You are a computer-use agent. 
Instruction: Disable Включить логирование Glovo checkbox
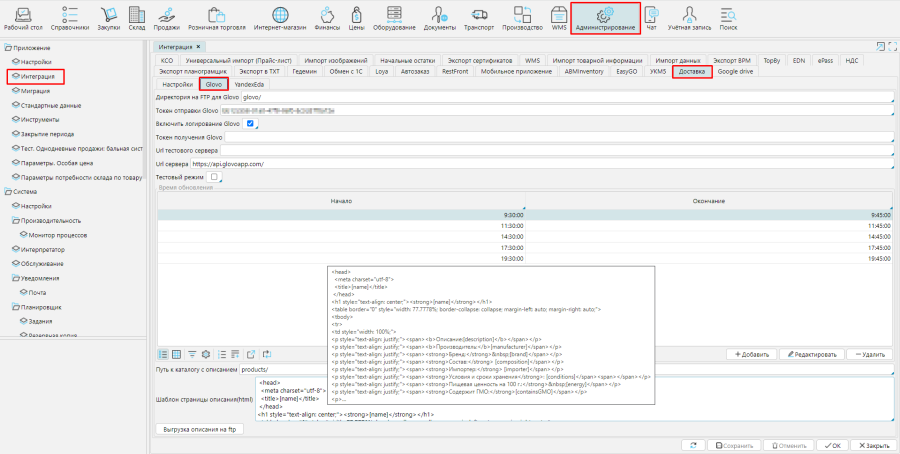point(251,123)
